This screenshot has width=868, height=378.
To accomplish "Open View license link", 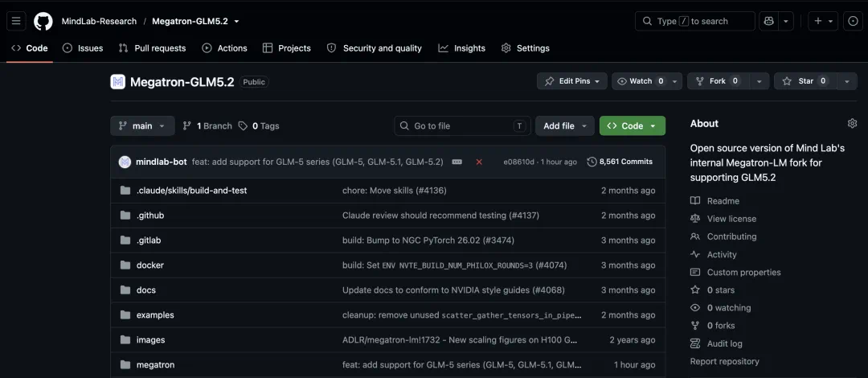I will click(723, 219).
